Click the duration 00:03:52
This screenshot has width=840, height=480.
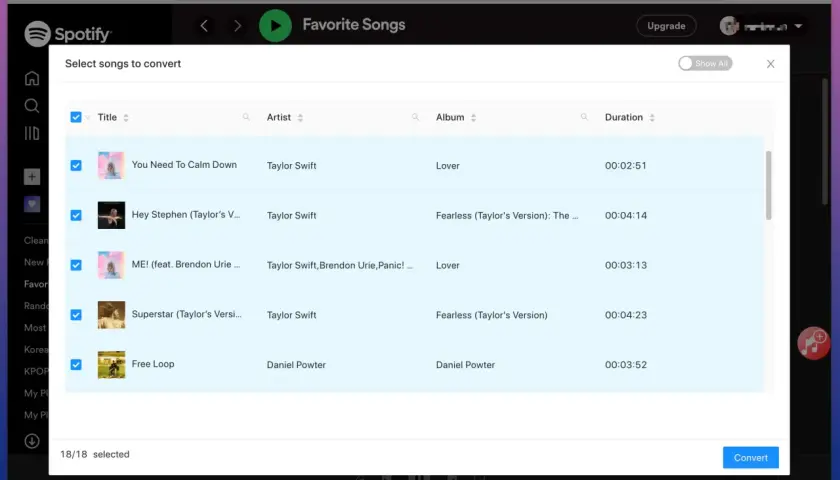click(626, 365)
